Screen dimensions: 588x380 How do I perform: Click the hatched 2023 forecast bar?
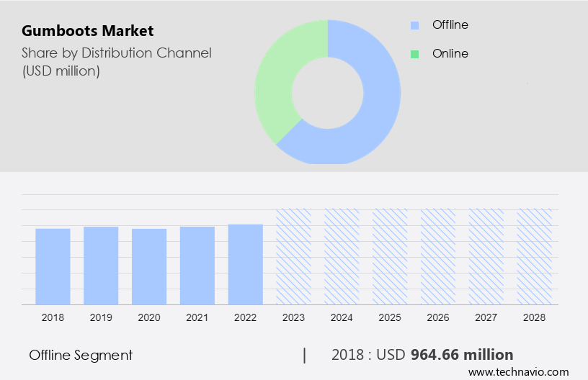click(x=294, y=257)
